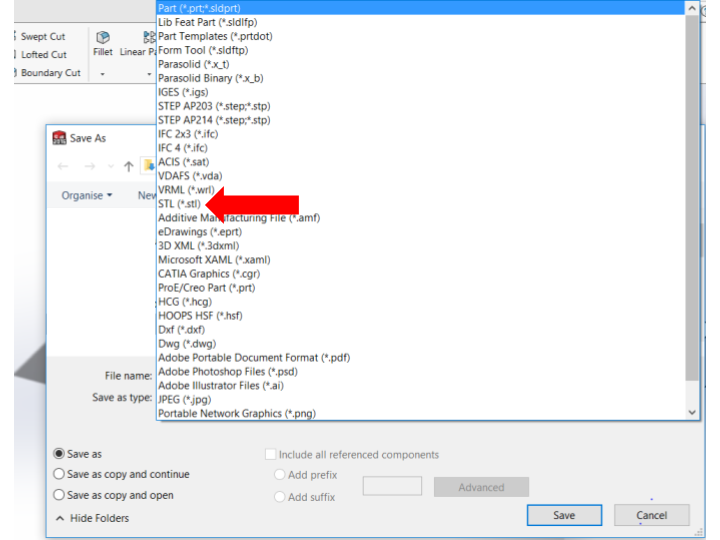Go back using the left arrow
This screenshot has width=720, height=540.
pyautogui.click(x=63, y=166)
